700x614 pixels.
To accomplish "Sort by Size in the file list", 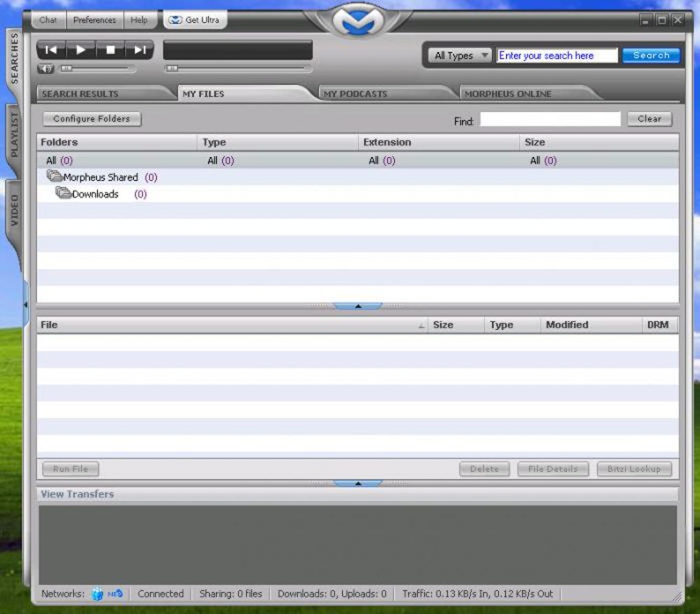I will (456, 325).
